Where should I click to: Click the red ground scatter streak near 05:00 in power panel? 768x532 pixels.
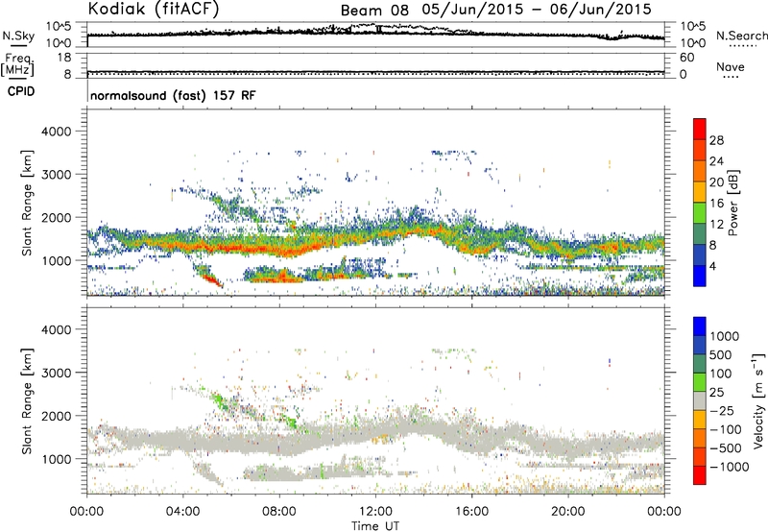click(212, 279)
